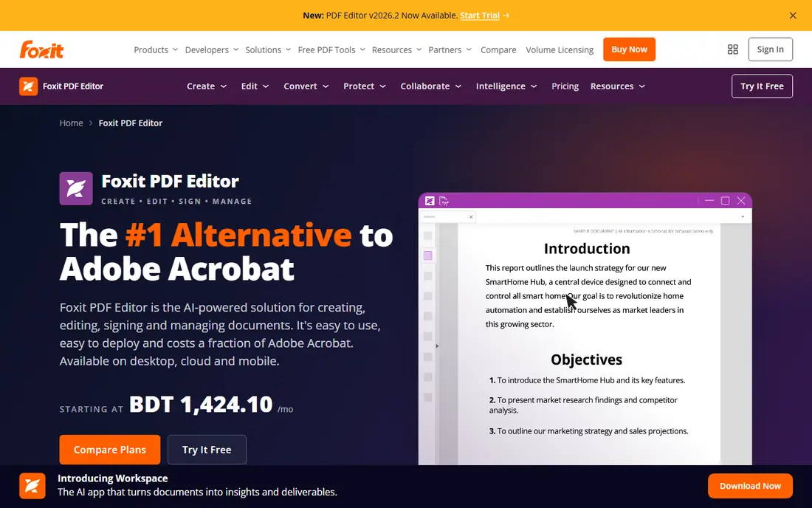
Task: Click the Compare Plans button
Action: click(110, 450)
